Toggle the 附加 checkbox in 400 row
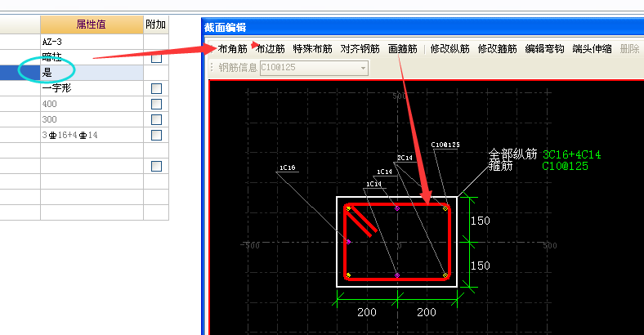The width and height of the screenshot is (644, 335). [x=156, y=104]
